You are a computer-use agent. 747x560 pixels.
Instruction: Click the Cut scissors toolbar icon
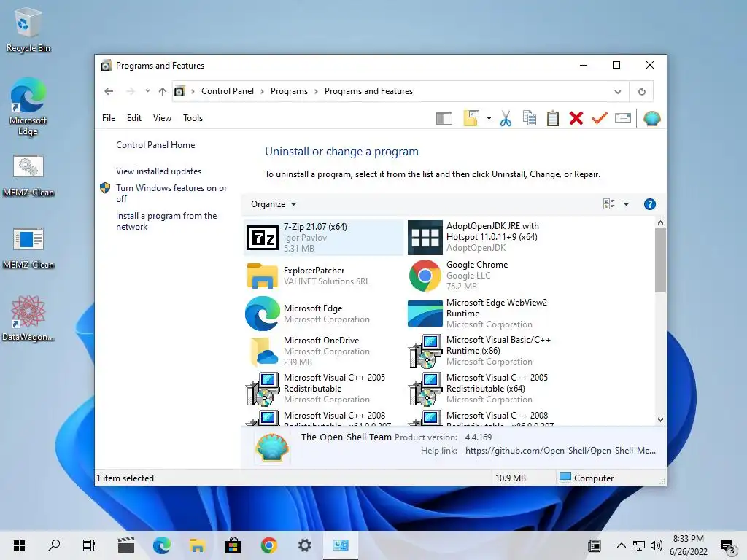506,118
